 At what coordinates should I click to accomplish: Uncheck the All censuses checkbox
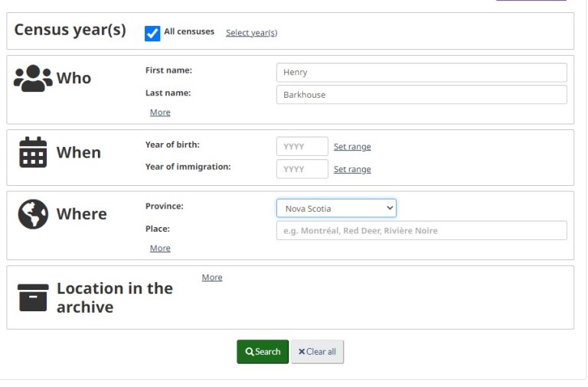click(x=152, y=34)
